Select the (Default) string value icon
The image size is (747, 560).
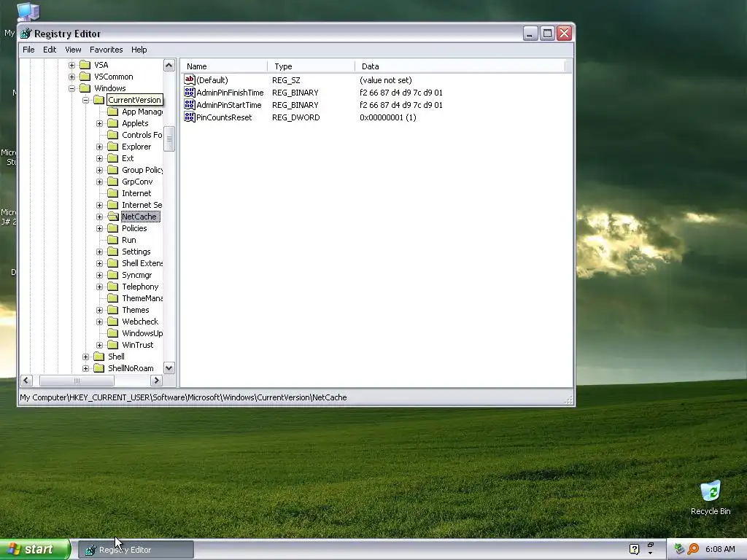[190, 79]
